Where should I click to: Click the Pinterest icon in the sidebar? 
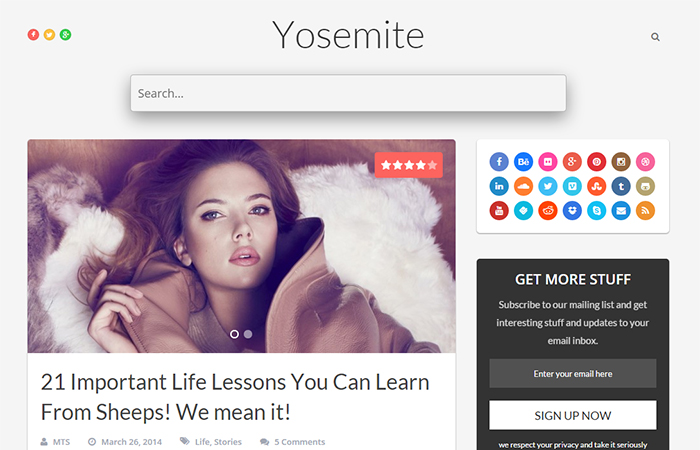point(596,162)
